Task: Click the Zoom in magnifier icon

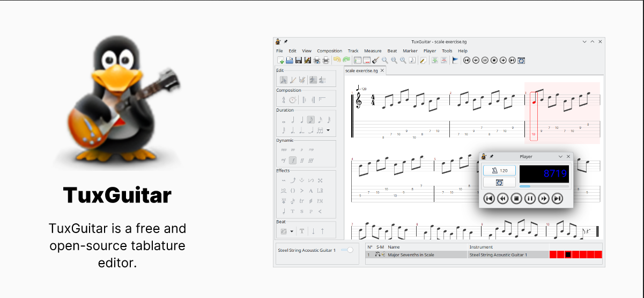Action: point(403,60)
